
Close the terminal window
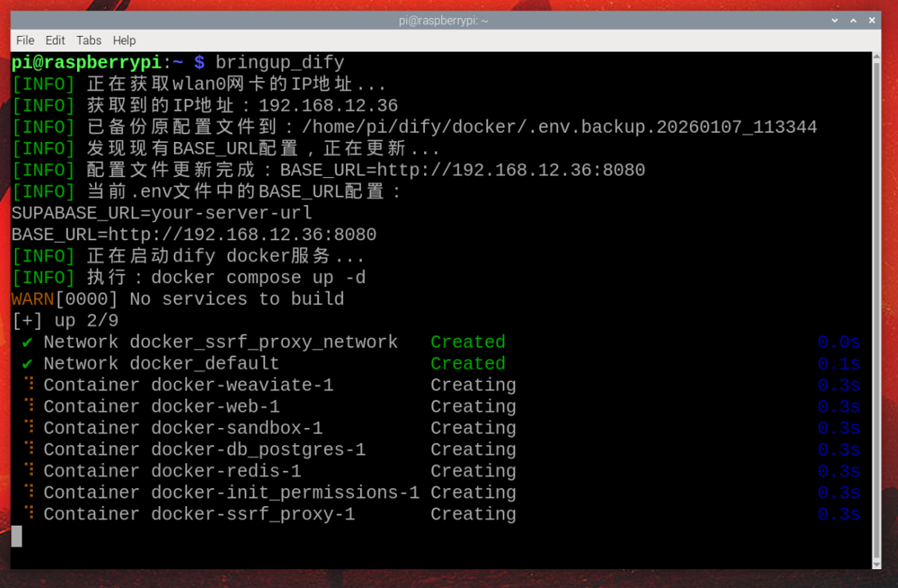872,21
